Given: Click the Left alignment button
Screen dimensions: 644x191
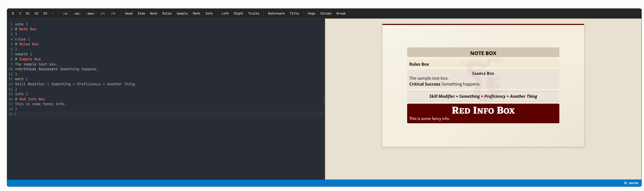Looking at the screenshot, I should 225,13.
